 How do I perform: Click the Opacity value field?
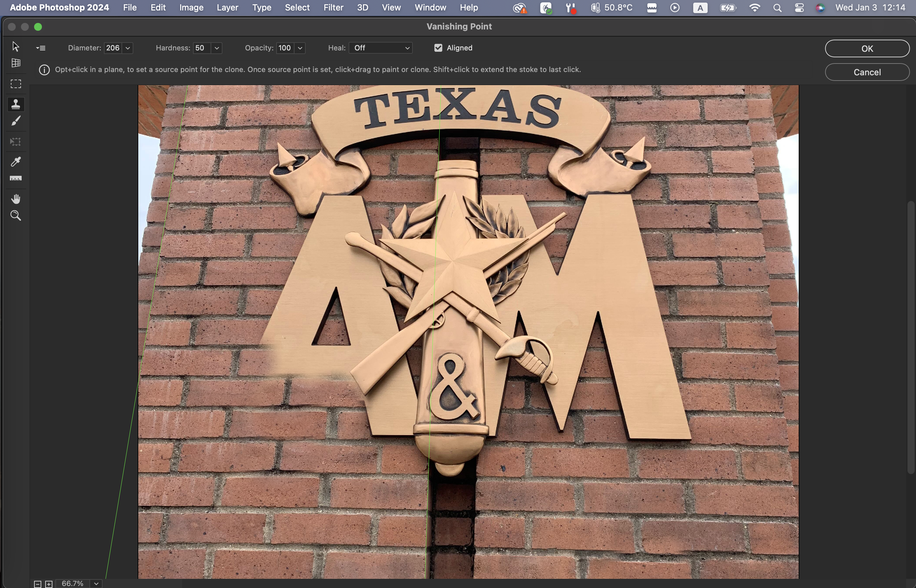click(x=285, y=48)
